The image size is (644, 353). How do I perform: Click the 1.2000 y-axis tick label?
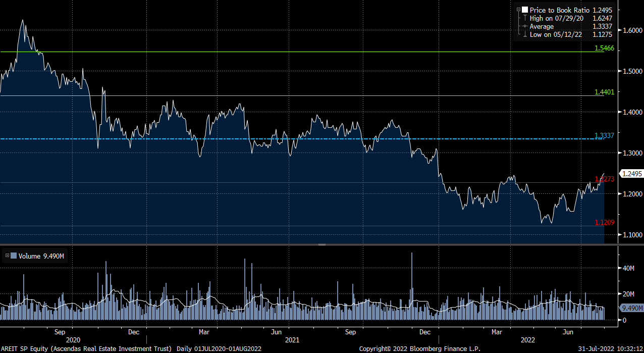(632, 194)
